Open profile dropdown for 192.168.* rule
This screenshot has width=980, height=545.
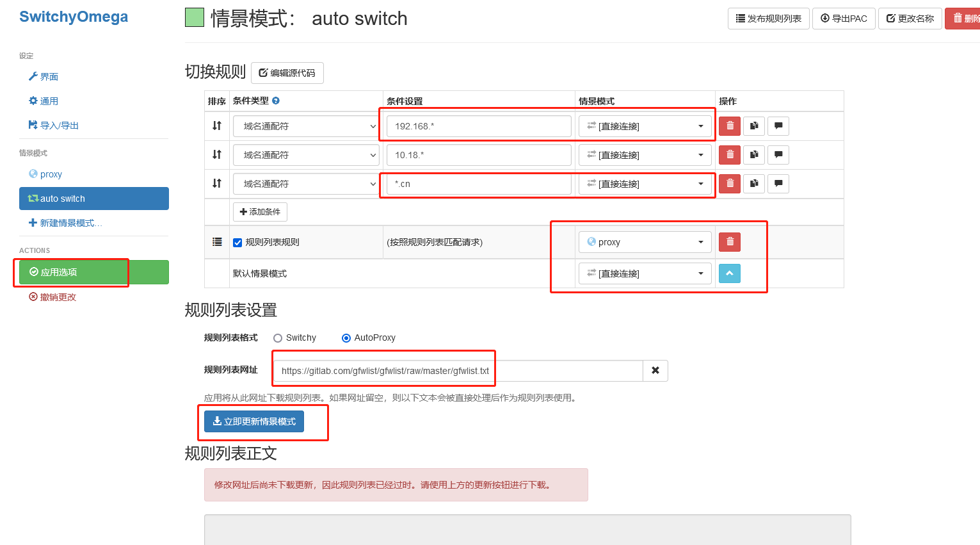pyautogui.click(x=645, y=126)
